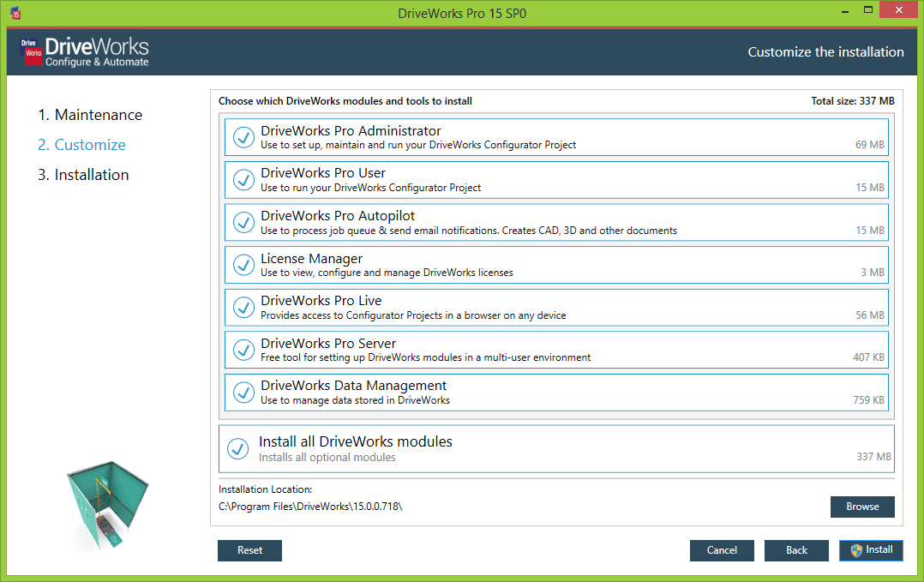Click 'Use to manage data stored in DriveWorks'
Screen dimensions: 924x582
356,400
